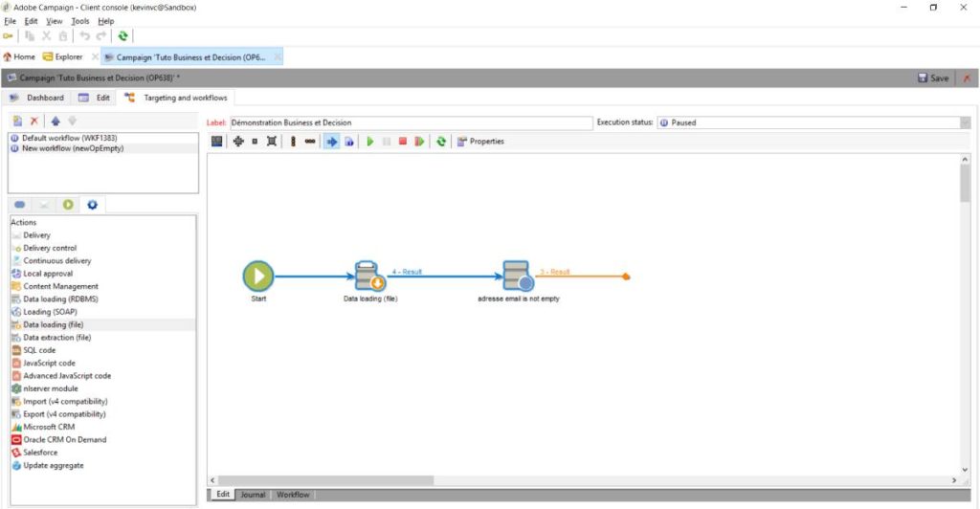The width and height of the screenshot is (980, 509).
Task: Switch to the blue targeting activities tab
Action: point(20,205)
